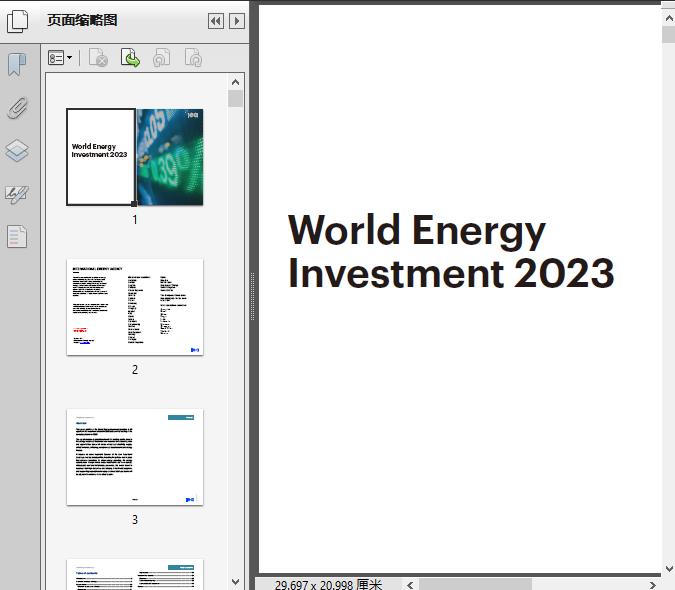Select page 1 thumbnail

click(x=135, y=157)
